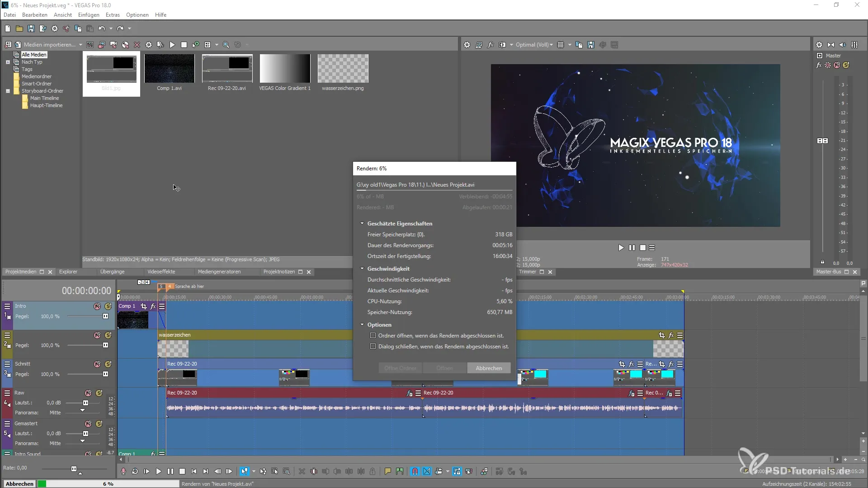The width and height of the screenshot is (868, 488).
Task: Collapse the Geschätzte Eigenschaften section
Action: pos(362,224)
